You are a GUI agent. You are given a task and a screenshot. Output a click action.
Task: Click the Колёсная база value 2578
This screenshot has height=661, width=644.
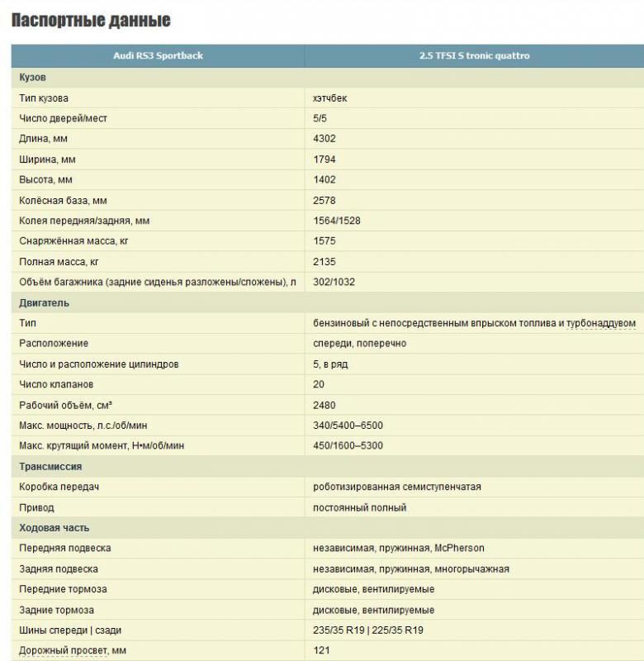(324, 200)
